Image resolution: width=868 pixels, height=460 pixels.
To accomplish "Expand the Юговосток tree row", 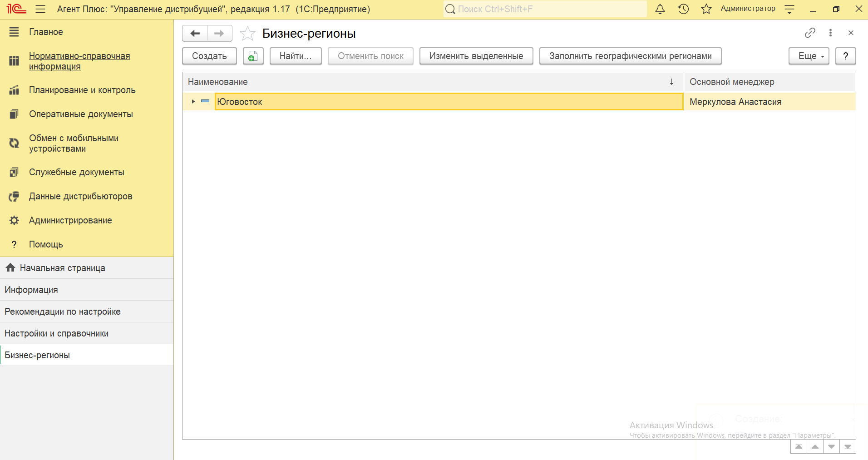I will tap(193, 102).
